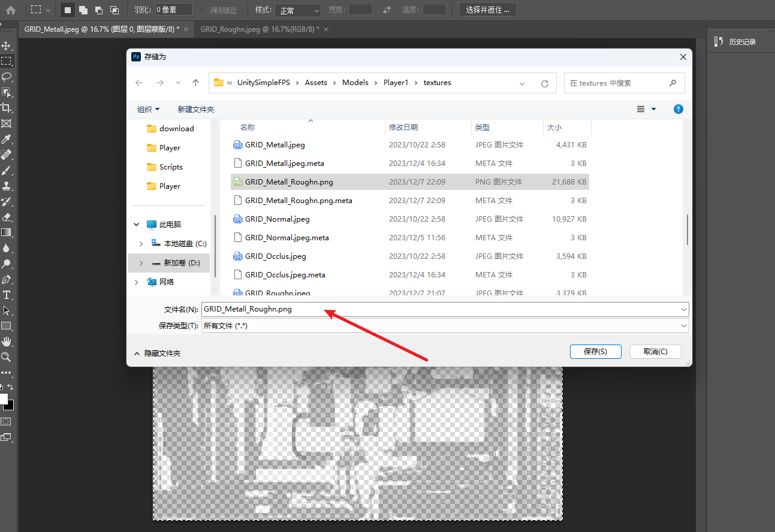Select the Clone Stamp tool
The width and height of the screenshot is (775, 532).
tap(7, 186)
